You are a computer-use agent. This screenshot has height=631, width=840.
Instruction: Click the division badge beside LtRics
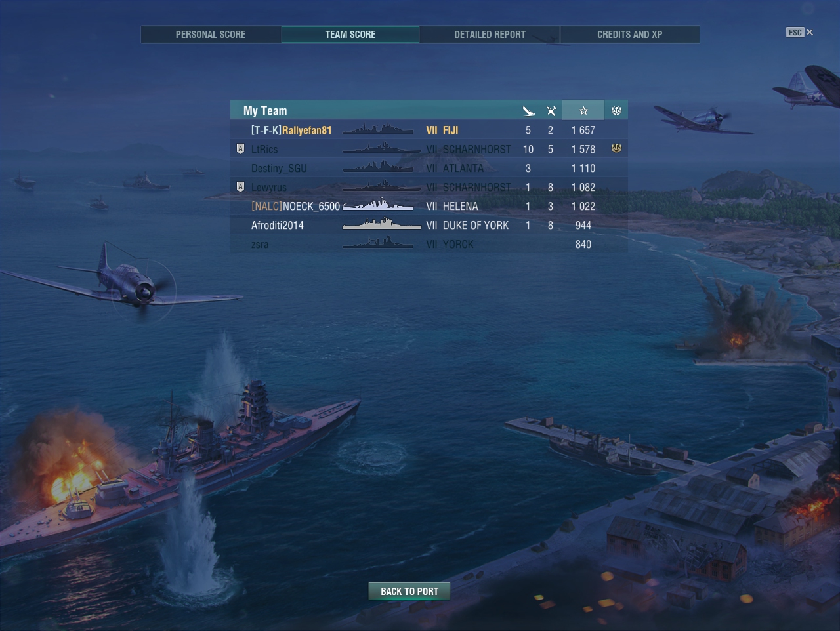click(x=240, y=149)
